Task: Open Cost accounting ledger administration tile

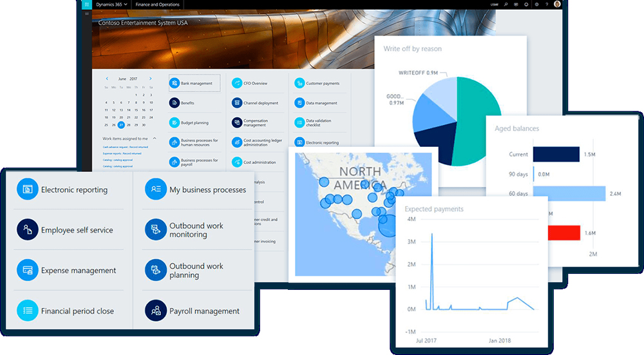Action: click(257, 142)
